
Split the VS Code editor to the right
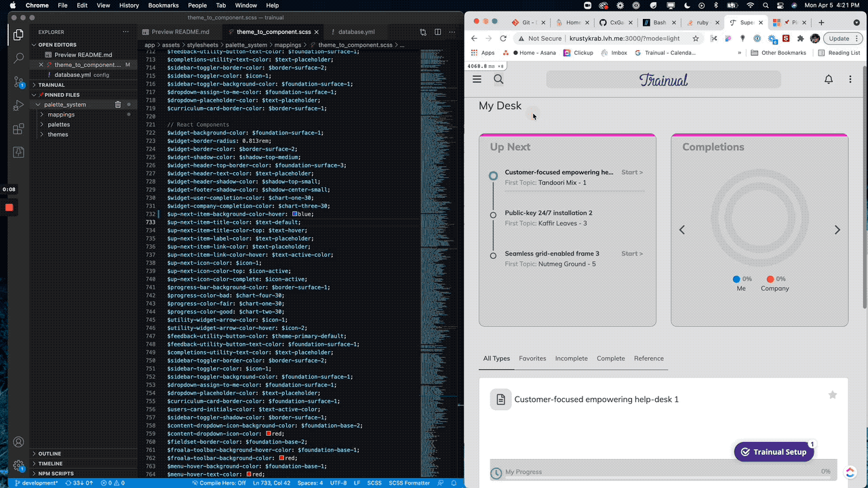(437, 32)
